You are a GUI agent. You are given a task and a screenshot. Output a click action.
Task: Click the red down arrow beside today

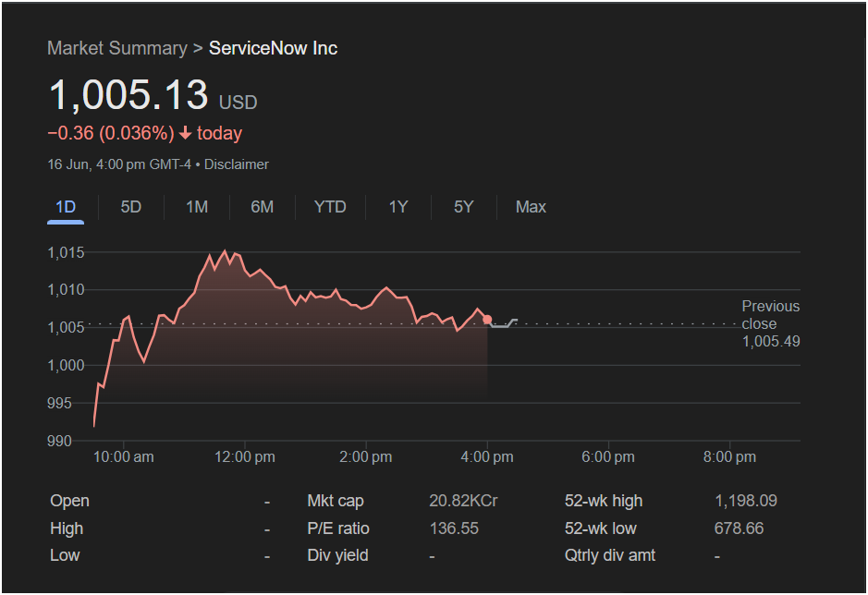click(x=186, y=133)
